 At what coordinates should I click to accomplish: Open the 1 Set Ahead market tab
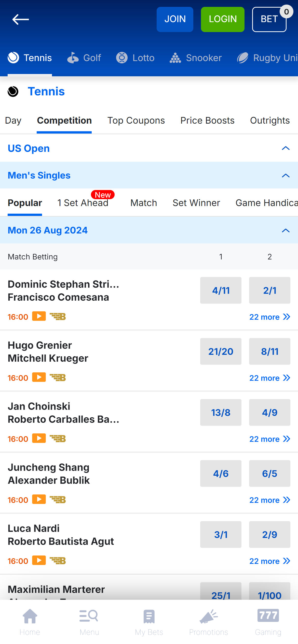83,203
